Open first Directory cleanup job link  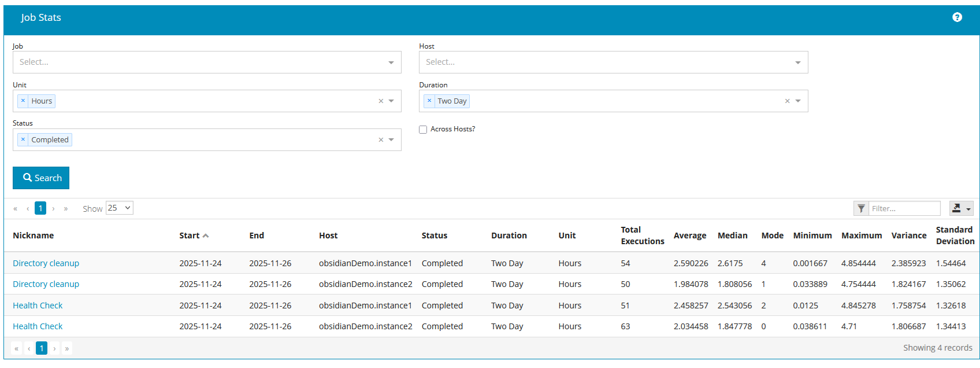[x=46, y=263]
